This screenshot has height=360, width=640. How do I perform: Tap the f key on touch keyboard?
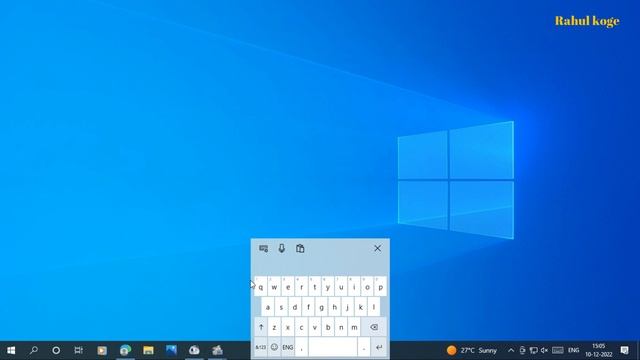coord(308,307)
